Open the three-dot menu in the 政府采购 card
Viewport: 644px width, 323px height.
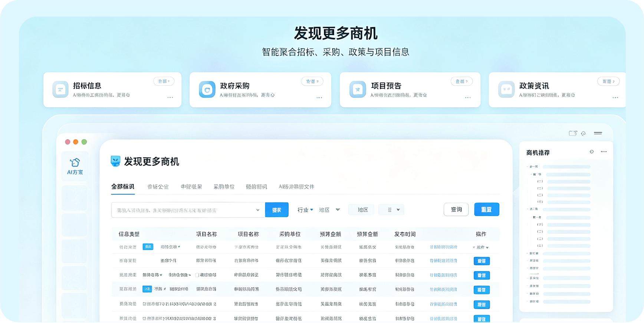[x=319, y=98]
